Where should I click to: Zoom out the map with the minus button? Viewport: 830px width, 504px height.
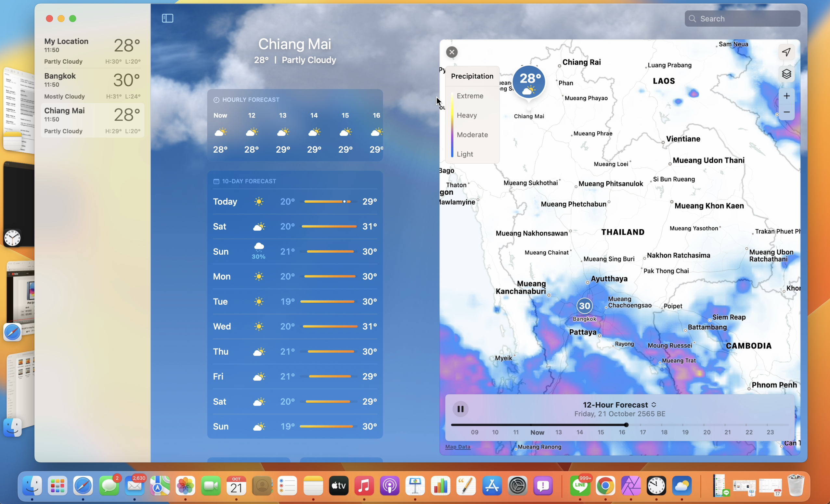tap(786, 112)
